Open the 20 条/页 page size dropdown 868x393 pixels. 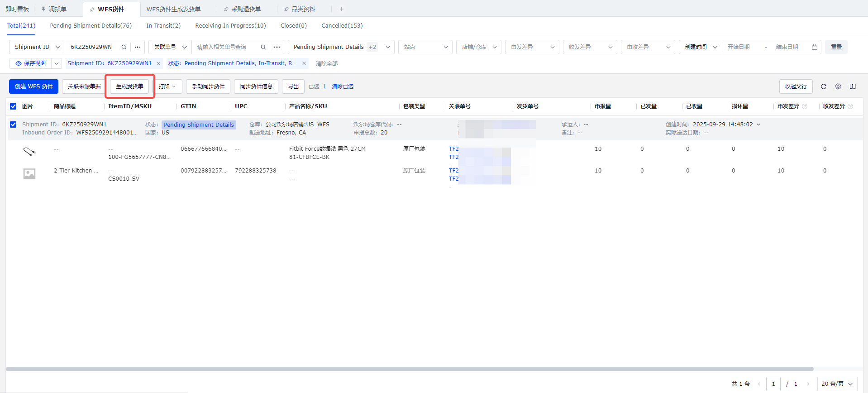(x=837, y=383)
